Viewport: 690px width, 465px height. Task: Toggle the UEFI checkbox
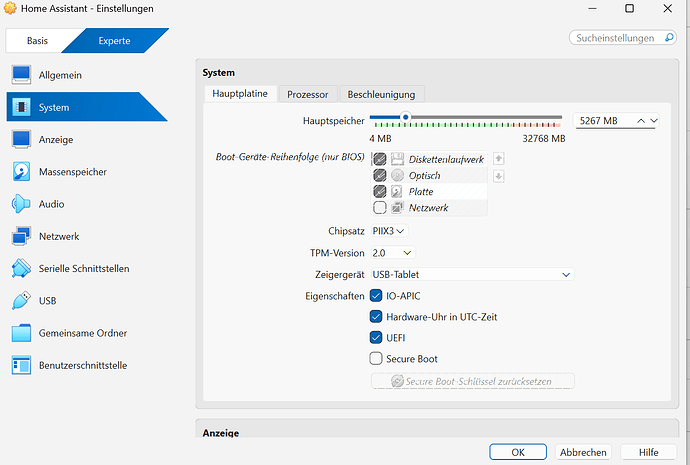pyautogui.click(x=376, y=337)
